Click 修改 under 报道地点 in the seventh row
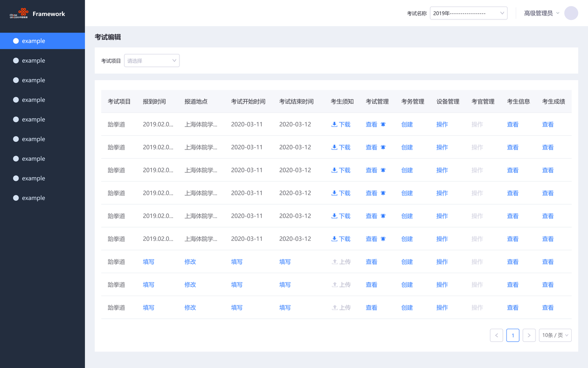The width and height of the screenshot is (588, 368). (190, 262)
